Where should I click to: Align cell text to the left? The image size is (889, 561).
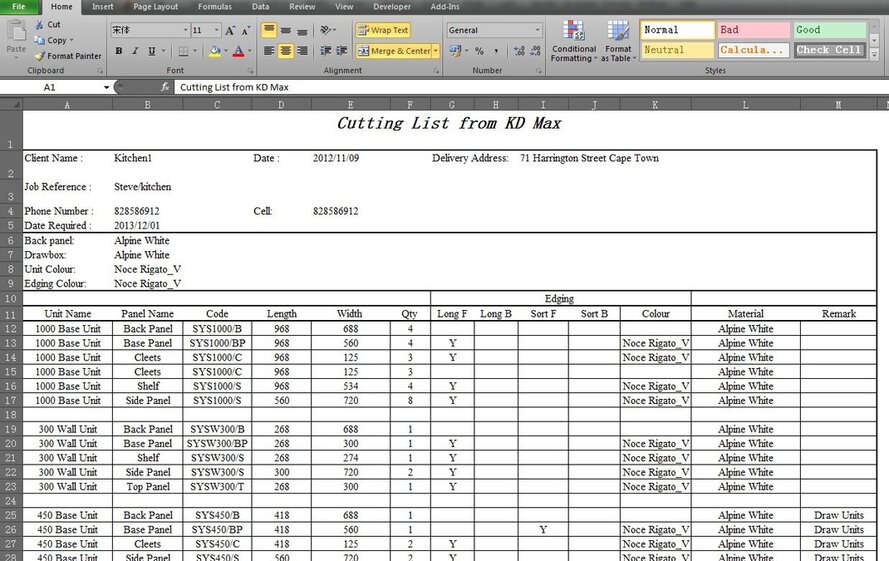pos(269,51)
